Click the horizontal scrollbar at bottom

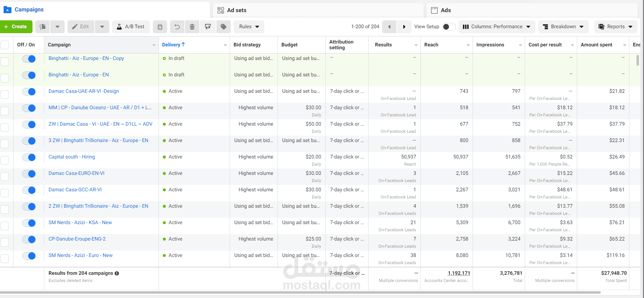300,293
